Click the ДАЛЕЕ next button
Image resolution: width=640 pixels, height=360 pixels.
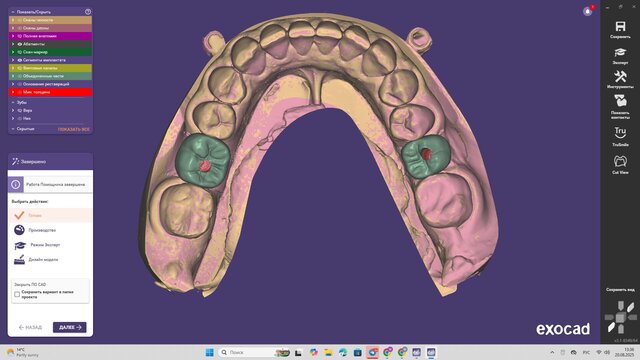[x=69, y=327]
